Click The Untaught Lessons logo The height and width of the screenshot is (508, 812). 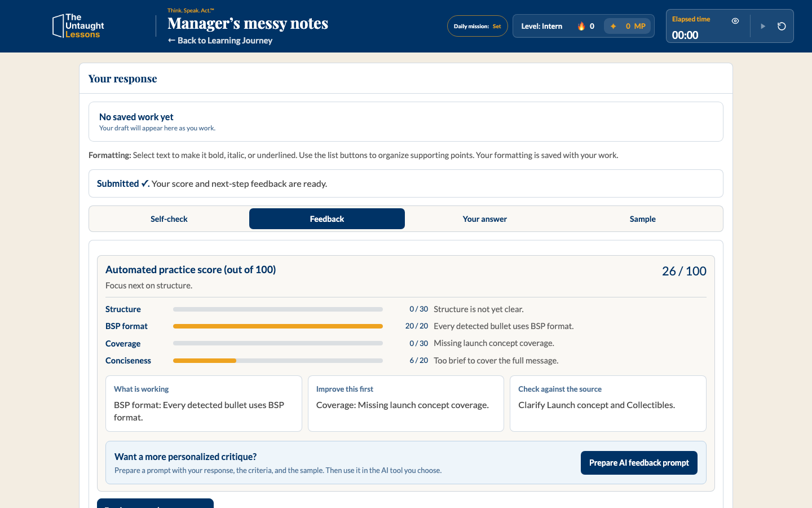[78, 26]
